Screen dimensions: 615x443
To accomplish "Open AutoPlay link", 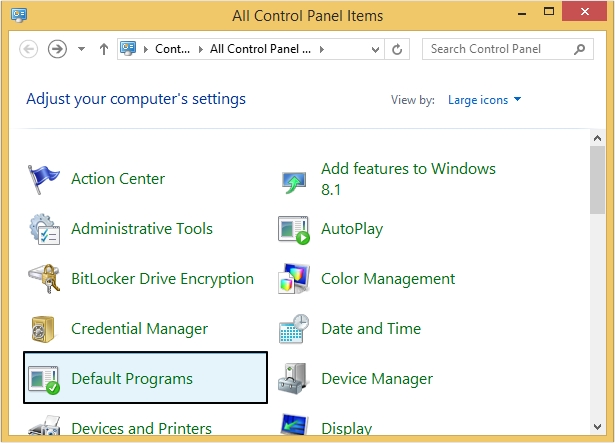I will tap(352, 229).
